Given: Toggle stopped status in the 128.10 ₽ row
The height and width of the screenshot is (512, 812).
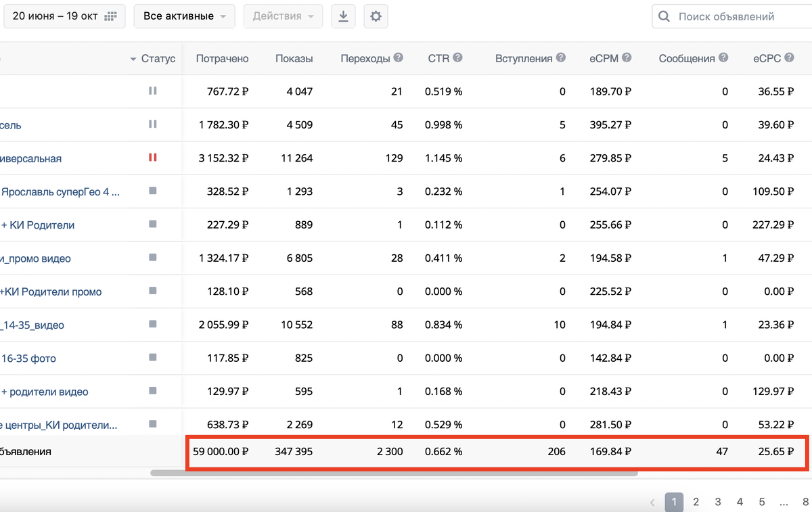Looking at the screenshot, I should (152, 290).
